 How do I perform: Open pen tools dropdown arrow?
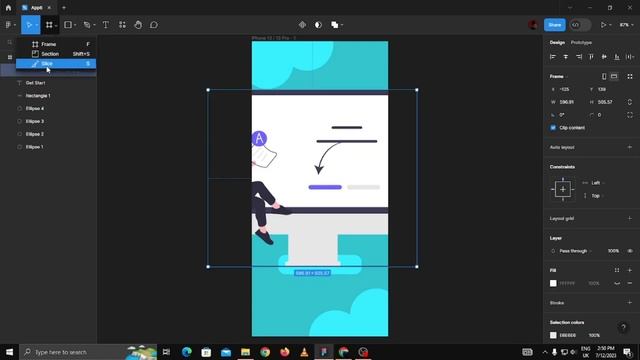(94, 25)
